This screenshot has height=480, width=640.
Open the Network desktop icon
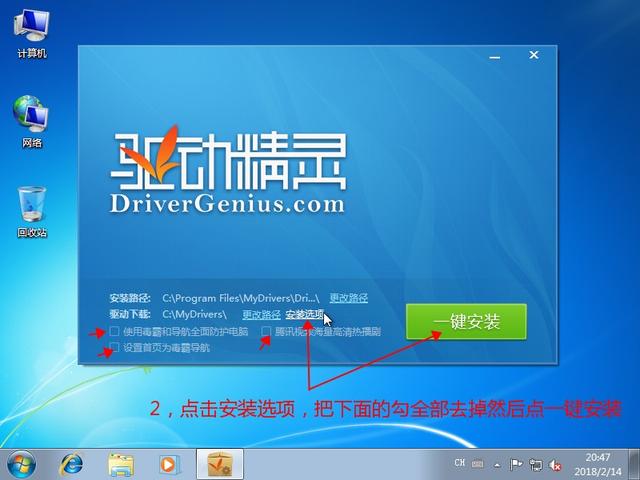click(32, 122)
